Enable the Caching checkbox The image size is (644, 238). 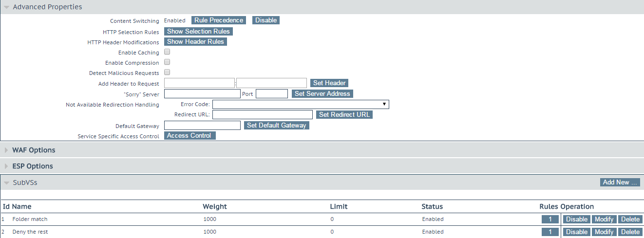[167, 52]
